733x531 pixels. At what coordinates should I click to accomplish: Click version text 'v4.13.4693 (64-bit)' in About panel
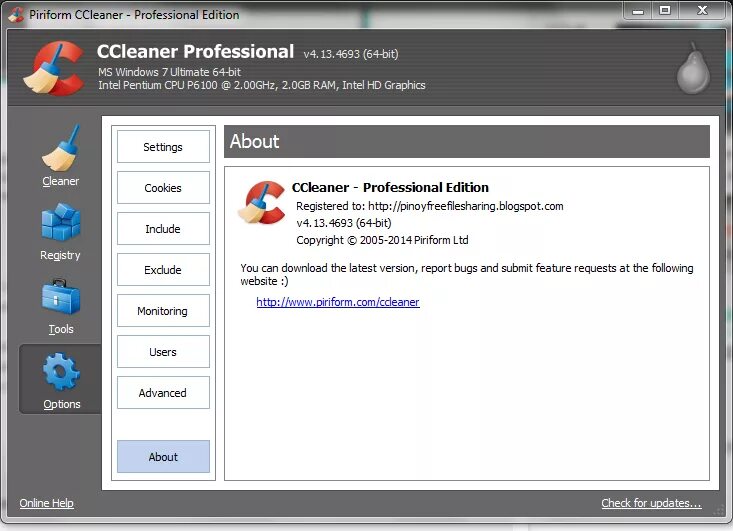tap(344, 223)
